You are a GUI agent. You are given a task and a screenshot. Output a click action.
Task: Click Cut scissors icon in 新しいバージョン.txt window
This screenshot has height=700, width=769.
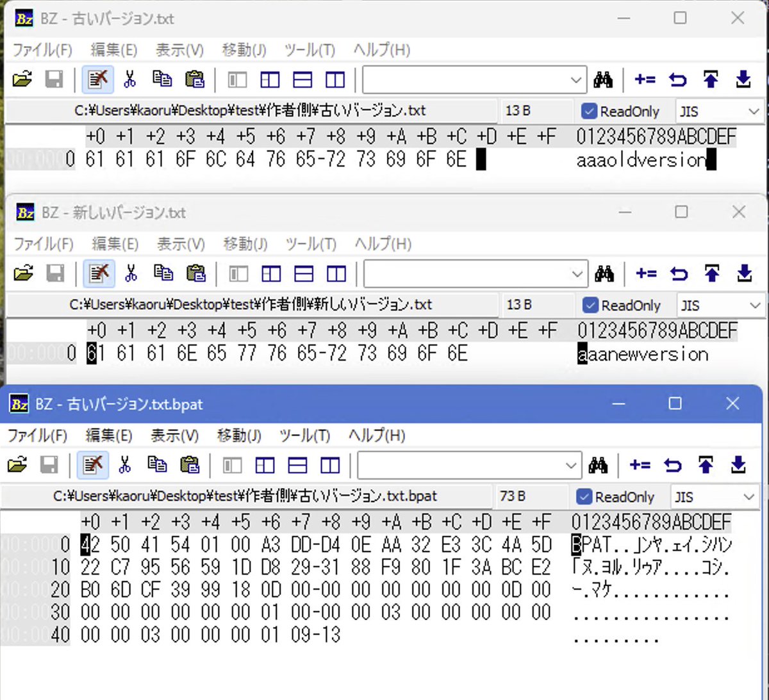(x=131, y=273)
